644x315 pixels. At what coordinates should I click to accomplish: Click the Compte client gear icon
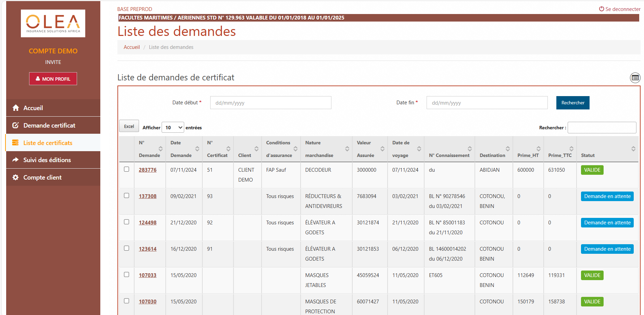pos(16,178)
